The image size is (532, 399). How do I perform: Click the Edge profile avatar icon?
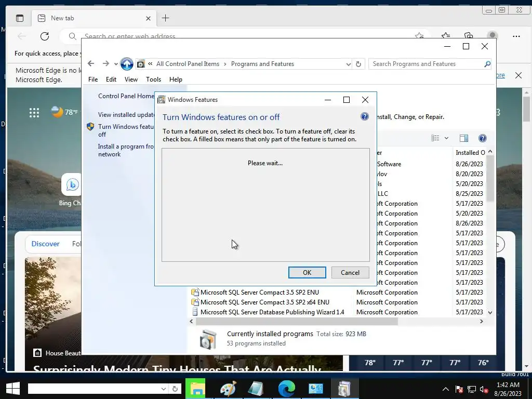pyautogui.click(x=493, y=35)
